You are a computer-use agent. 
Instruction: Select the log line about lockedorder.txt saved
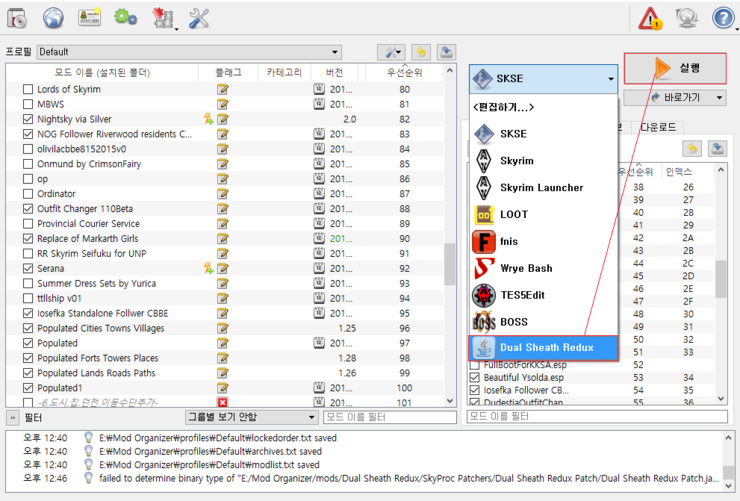(x=218, y=438)
